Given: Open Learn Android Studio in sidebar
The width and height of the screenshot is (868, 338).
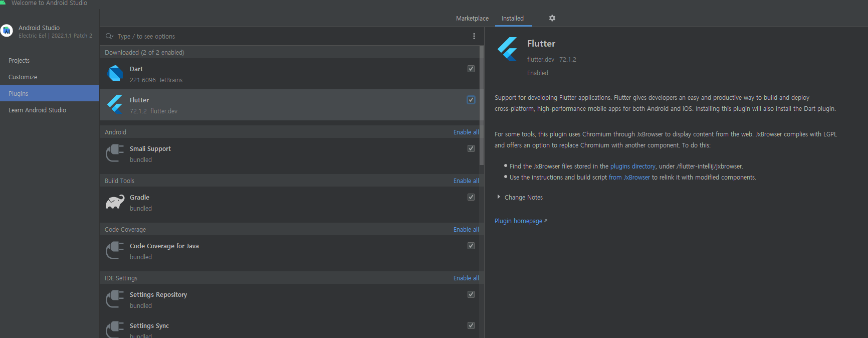Looking at the screenshot, I should 50,110.
